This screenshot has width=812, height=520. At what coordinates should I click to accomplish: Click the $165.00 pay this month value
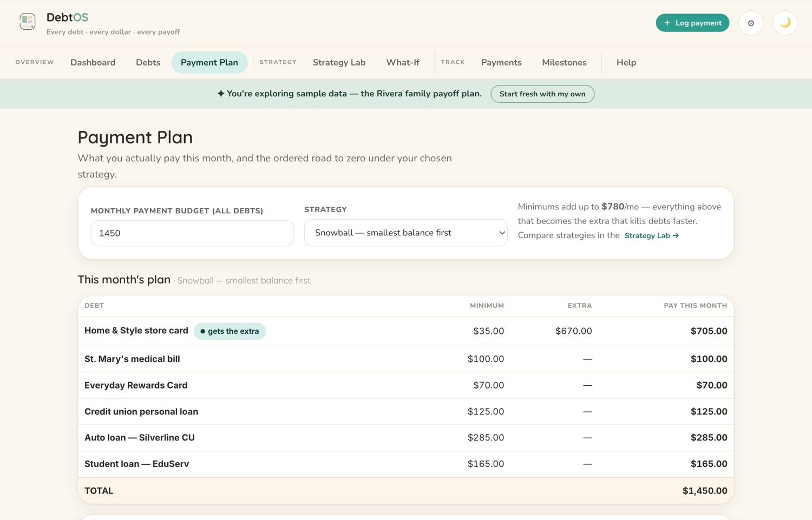[x=709, y=464]
